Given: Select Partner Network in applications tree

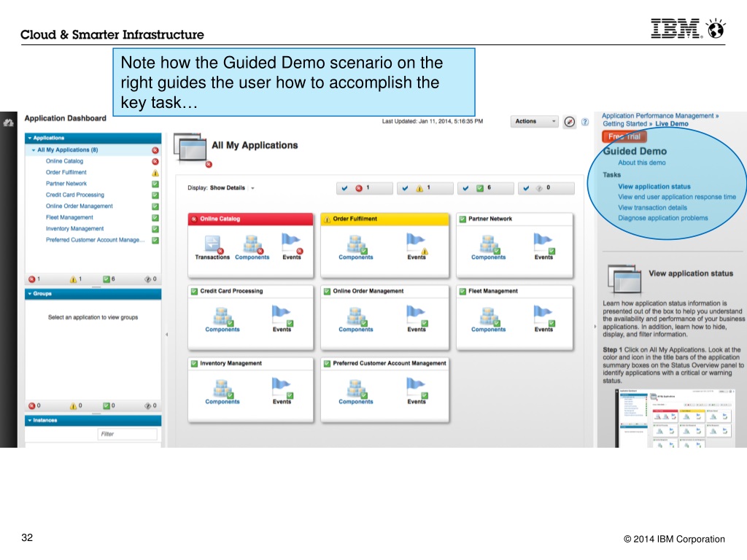Looking at the screenshot, I should 66,184.
